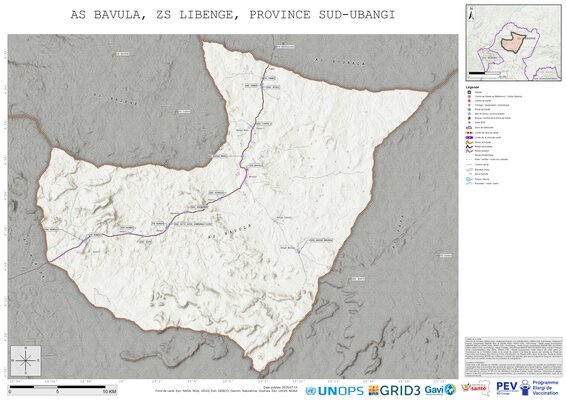Click 'Programme Elargi de Vaccination' text
Image resolution: width=566 pixels, height=400 pixels.
coord(545,388)
